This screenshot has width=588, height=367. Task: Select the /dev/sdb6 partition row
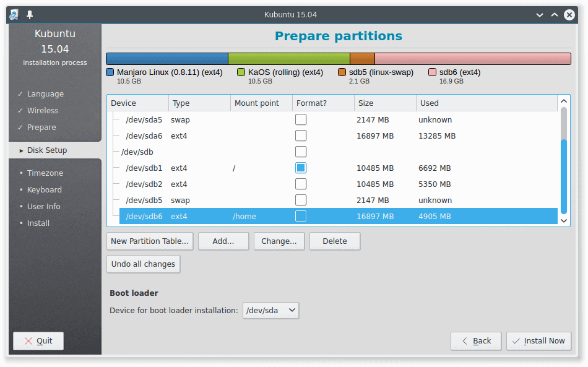pyautogui.click(x=338, y=217)
